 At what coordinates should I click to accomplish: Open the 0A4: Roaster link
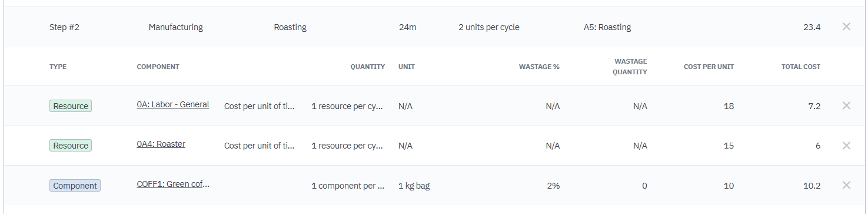161,144
